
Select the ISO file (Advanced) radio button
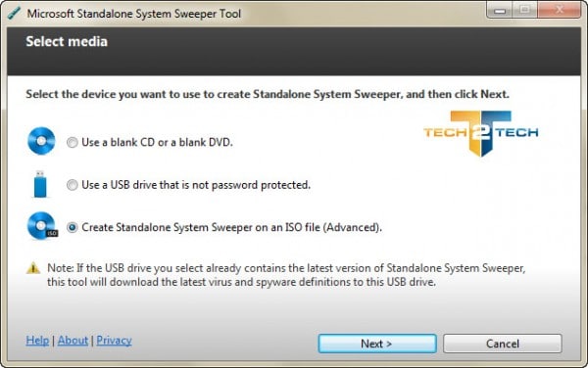coord(72,227)
